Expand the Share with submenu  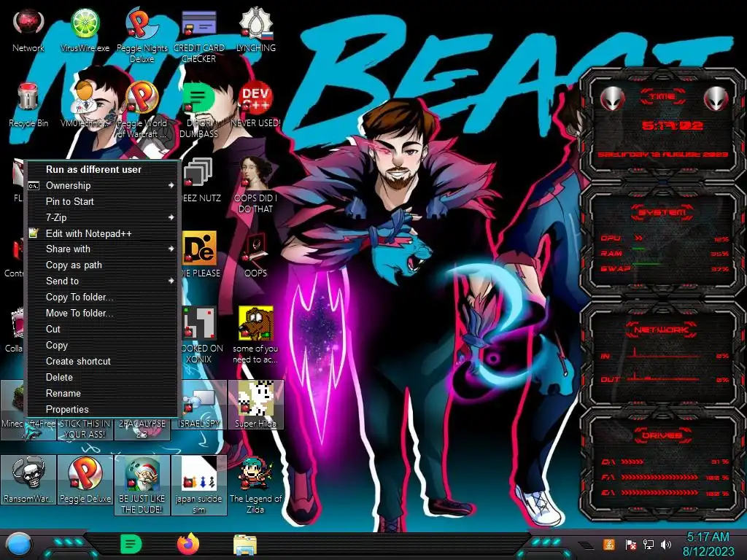click(x=102, y=249)
